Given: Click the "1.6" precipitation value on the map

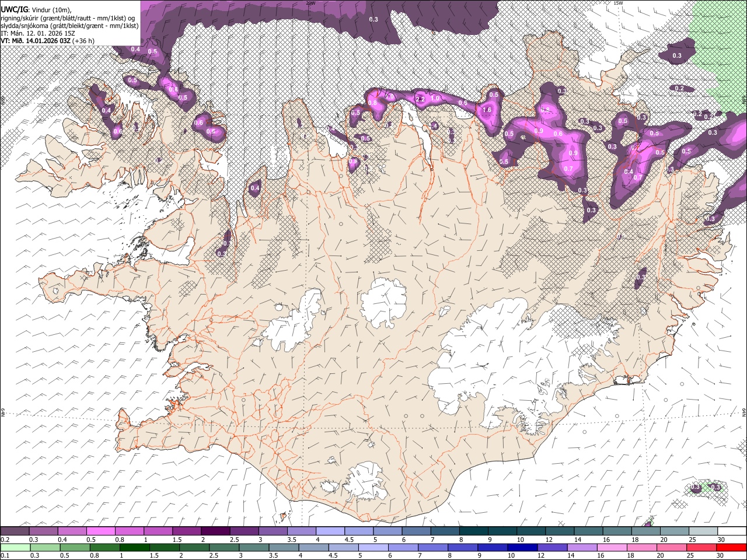Looking at the screenshot, I should (487, 110).
